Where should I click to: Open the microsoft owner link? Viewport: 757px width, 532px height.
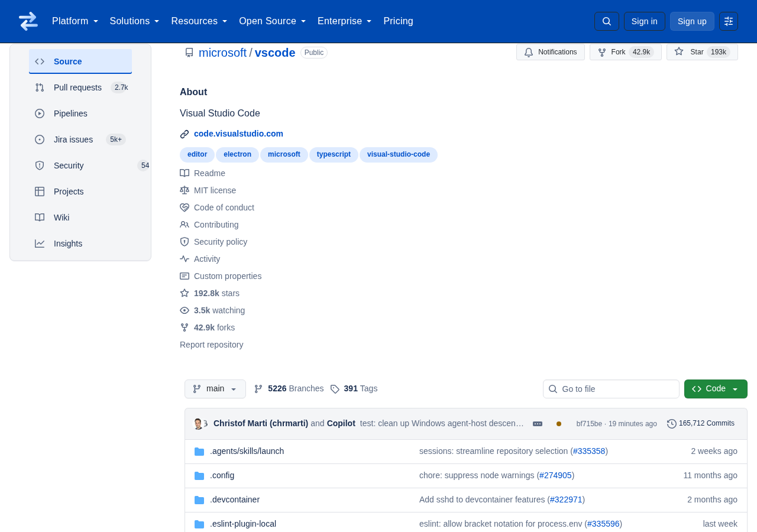click(x=222, y=53)
